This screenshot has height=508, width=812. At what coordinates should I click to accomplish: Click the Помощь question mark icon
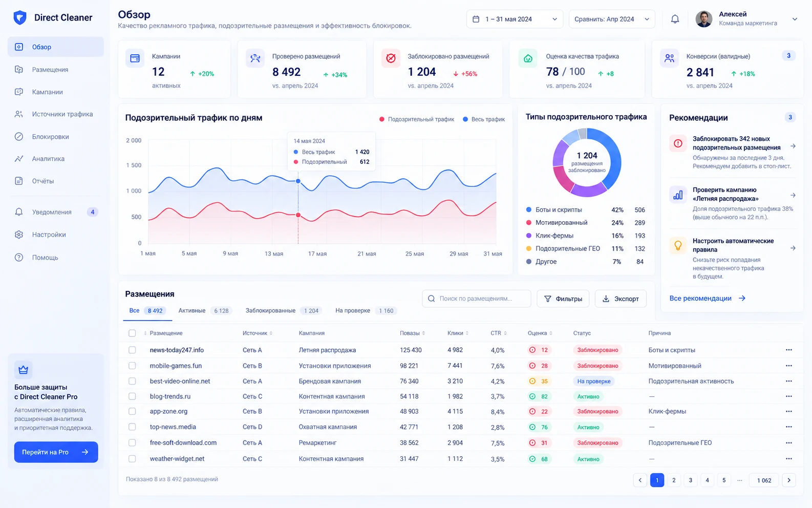pyautogui.click(x=19, y=258)
